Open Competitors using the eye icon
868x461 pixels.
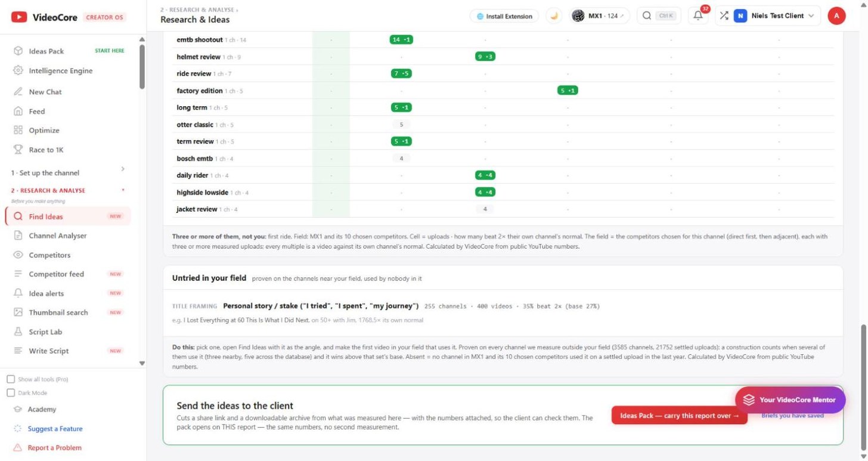(x=18, y=255)
